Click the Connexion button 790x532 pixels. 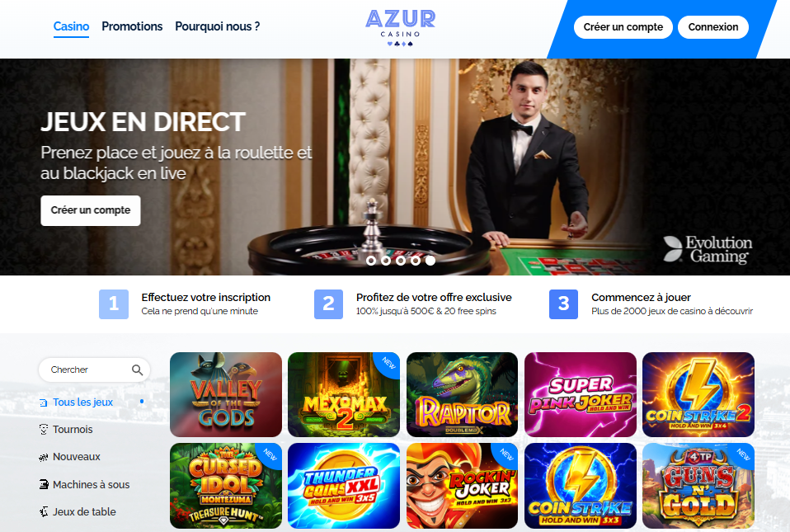[x=713, y=27]
